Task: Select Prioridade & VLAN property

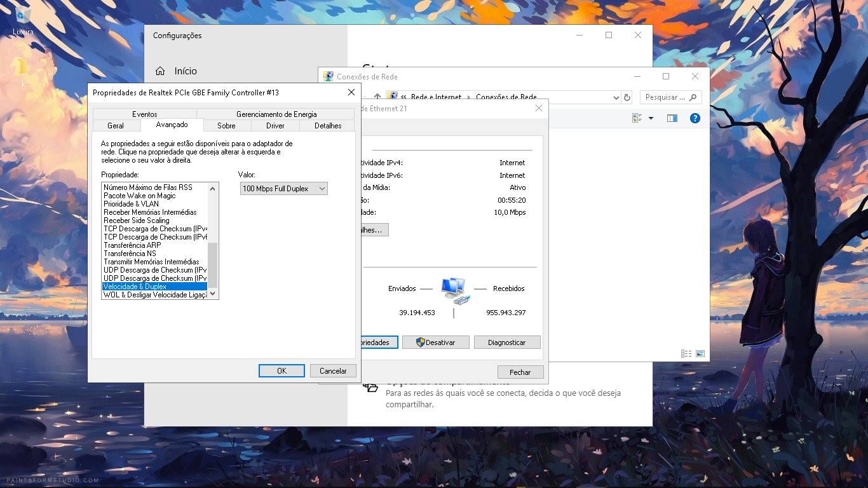Action: point(132,204)
